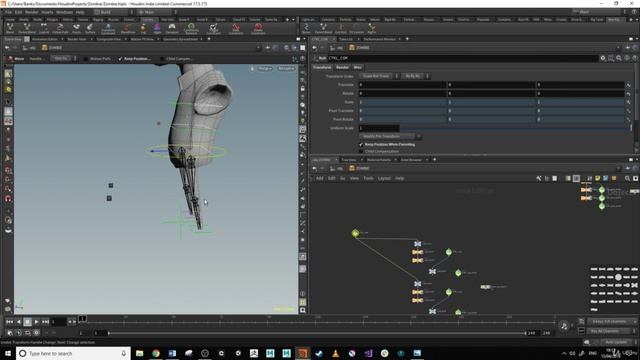
Task: Open the Houdini taskbar icon
Action: (302, 353)
